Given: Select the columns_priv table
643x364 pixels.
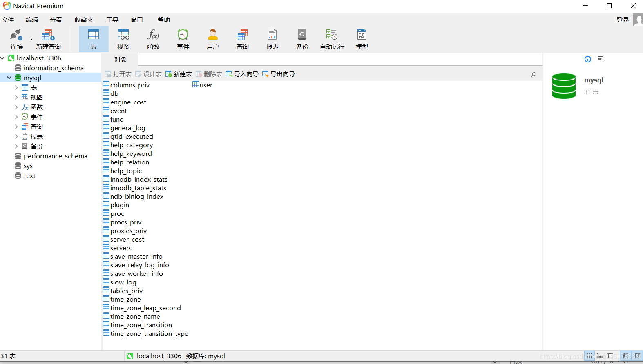Looking at the screenshot, I should point(127,85).
